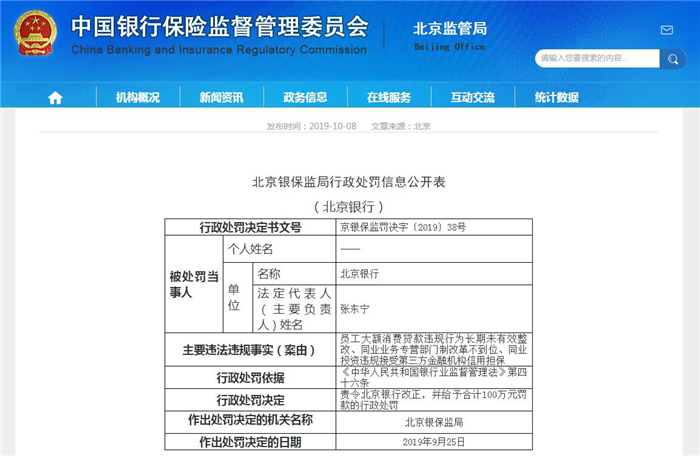
Task: Click the 北京银行 name value cell
Action: [434, 273]
